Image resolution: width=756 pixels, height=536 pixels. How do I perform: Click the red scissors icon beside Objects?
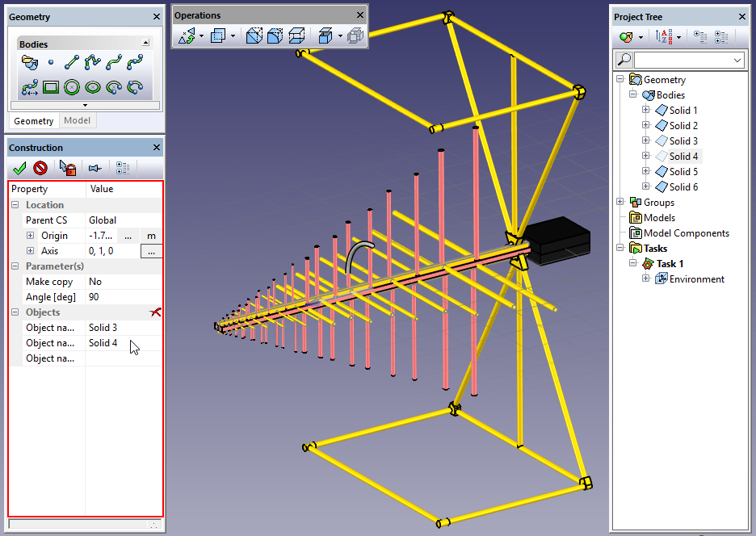[x=155, y=312]
